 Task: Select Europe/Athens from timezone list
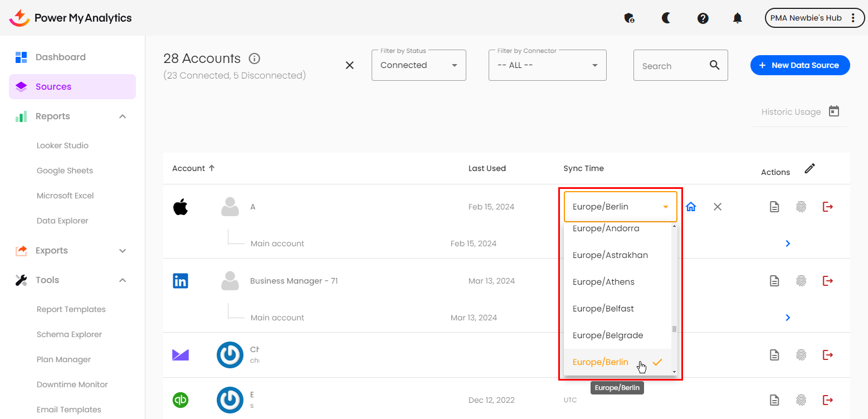click(x=603, y=282)
